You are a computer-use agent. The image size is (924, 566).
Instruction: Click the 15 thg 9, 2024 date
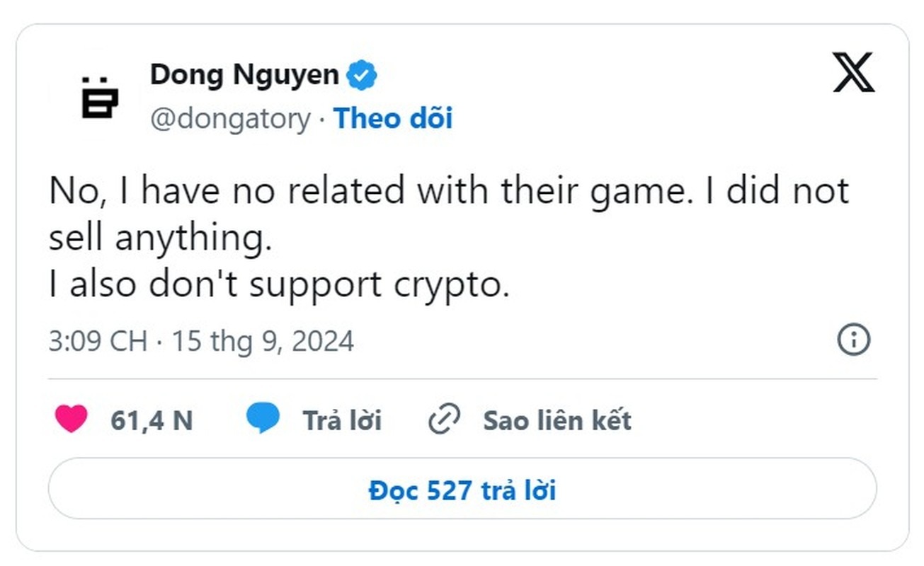tap(263, 342)
